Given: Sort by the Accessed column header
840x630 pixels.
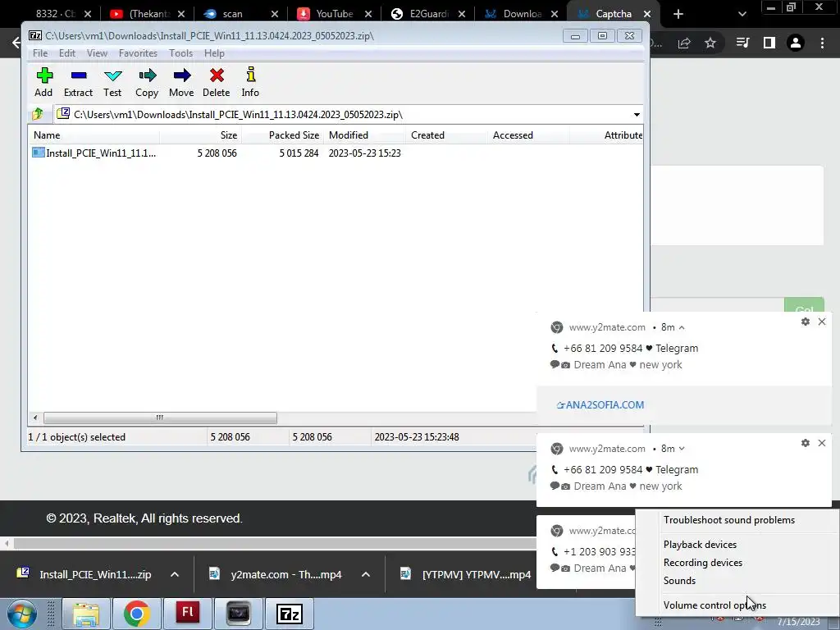Looking at the screenshot, I should tap(528, 135).
